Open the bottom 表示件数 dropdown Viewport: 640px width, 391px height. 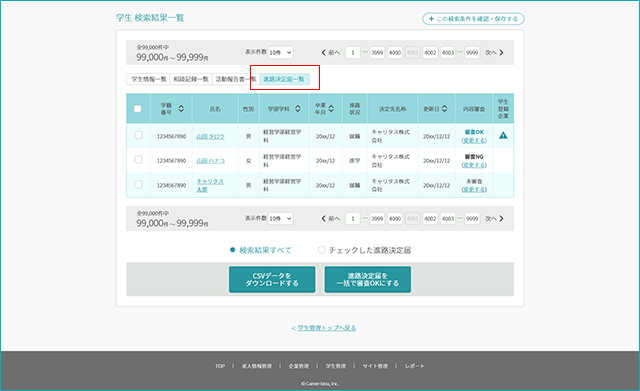coord(280,218)
